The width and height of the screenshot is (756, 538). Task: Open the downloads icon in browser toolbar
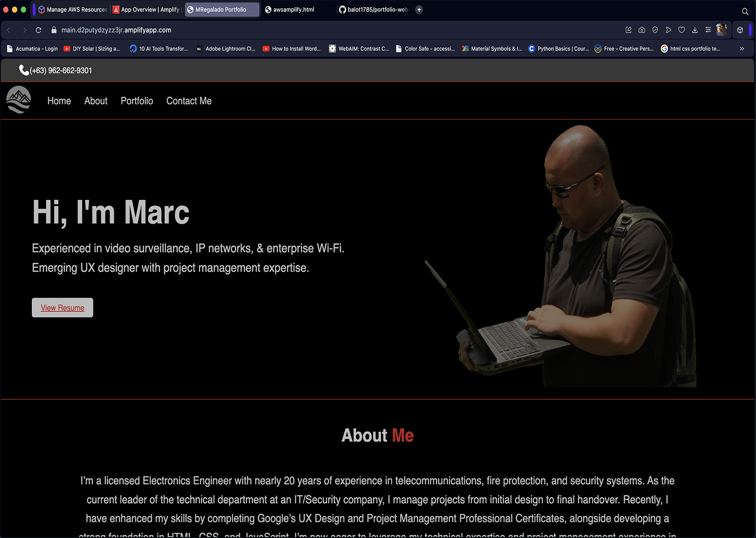point(695,30)
